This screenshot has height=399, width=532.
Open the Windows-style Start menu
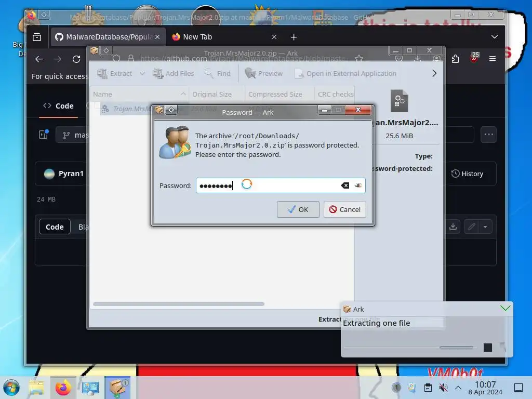pyautogui.click(x=11, y=388)
